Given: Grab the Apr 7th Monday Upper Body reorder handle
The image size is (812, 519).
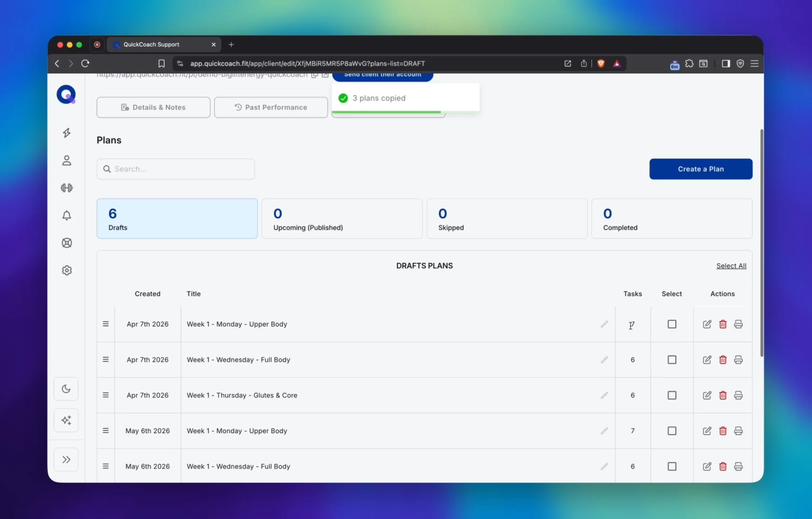Looking at the screenshot, I should point(105,324).
